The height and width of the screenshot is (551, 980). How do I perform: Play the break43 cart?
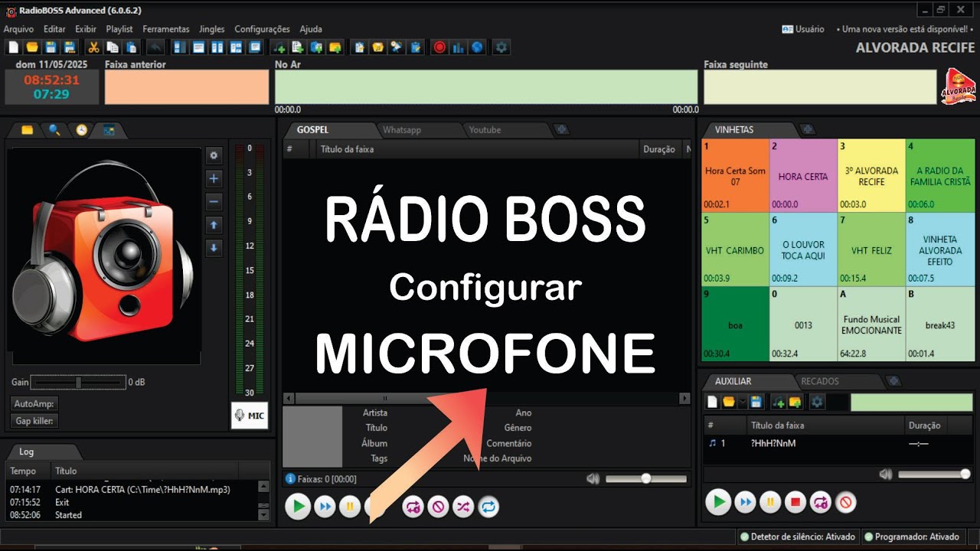click(939, 324)
